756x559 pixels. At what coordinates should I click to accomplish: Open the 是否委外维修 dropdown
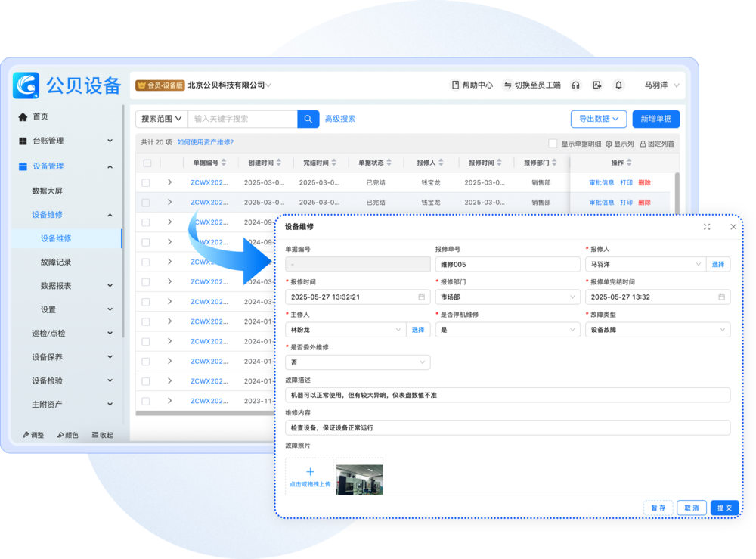tap(358, 362)
